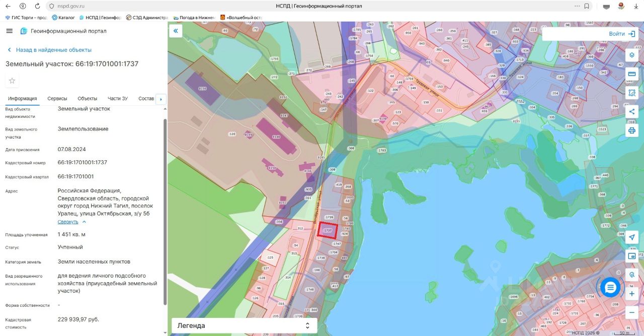
Task: Click the status value Учтенный
Action: point(70,247)
